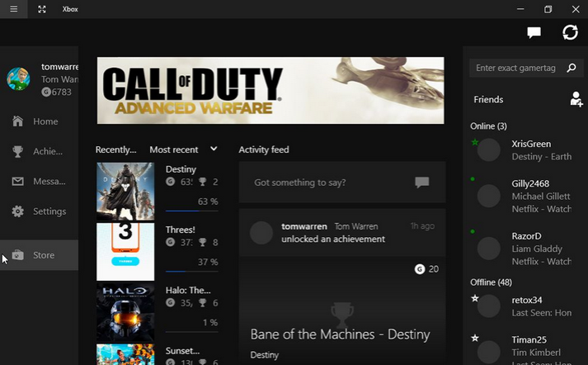This screenshot has height=365, width=588.
Task: Open the Threes! game cover thumbnail
Action: pos(125,252)
